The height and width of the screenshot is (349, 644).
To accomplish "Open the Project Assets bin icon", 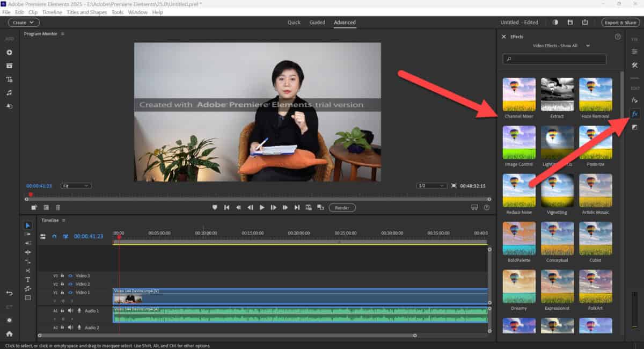I will (x=9, y=66).
